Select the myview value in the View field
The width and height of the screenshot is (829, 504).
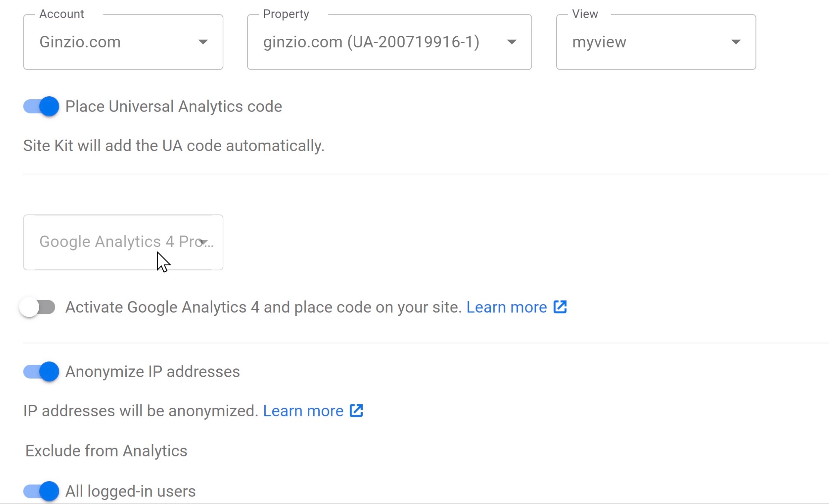[x=598, y=42]
